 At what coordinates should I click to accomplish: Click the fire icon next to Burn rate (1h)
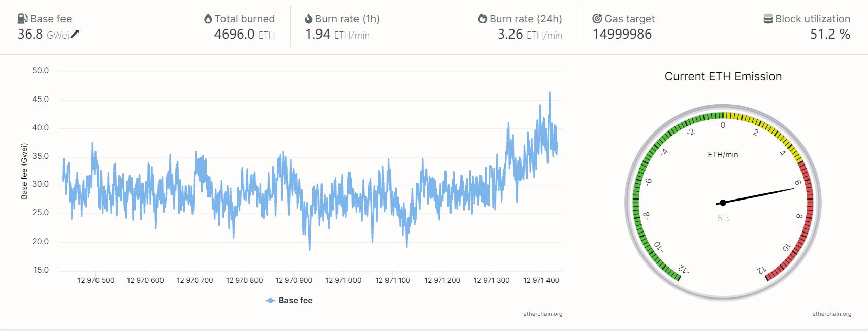[x=308, y=19]
